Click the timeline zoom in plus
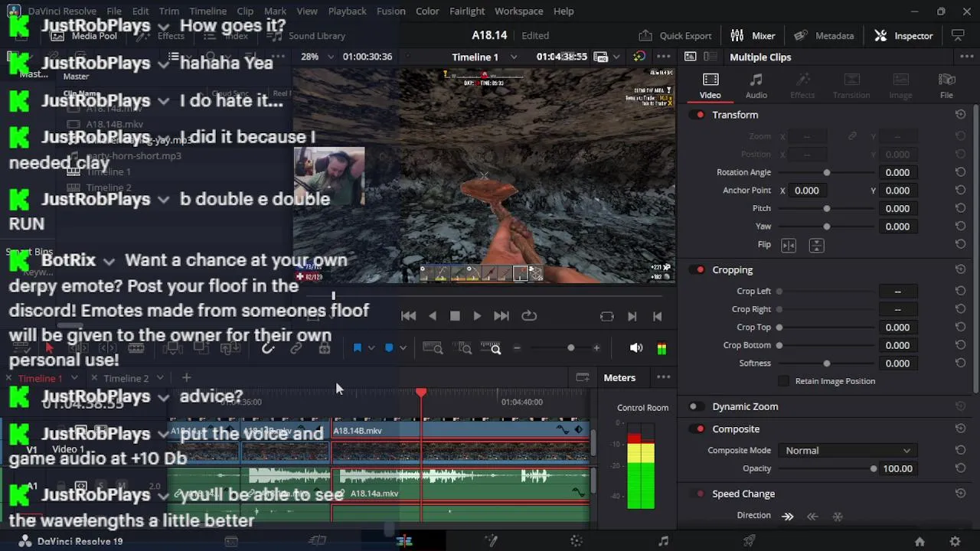The image size is (980, 551). [596, 348]
